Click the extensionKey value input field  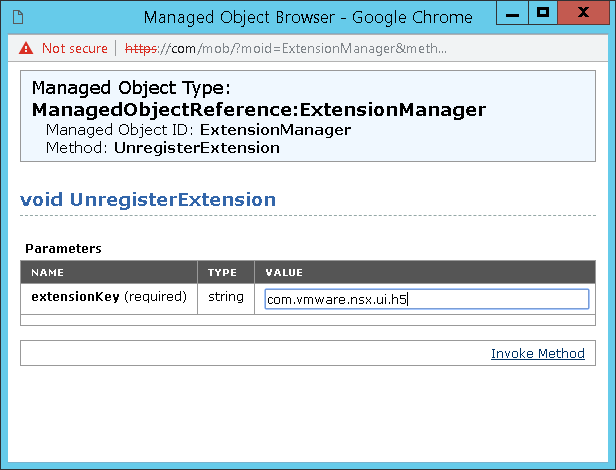427,299
